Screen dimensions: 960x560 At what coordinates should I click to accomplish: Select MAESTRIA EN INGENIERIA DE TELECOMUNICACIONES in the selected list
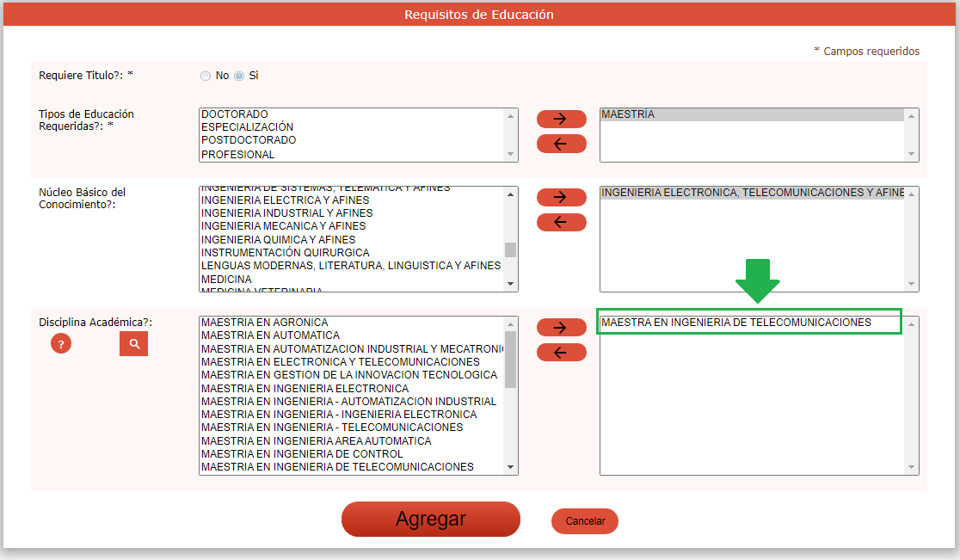point(736,323)
